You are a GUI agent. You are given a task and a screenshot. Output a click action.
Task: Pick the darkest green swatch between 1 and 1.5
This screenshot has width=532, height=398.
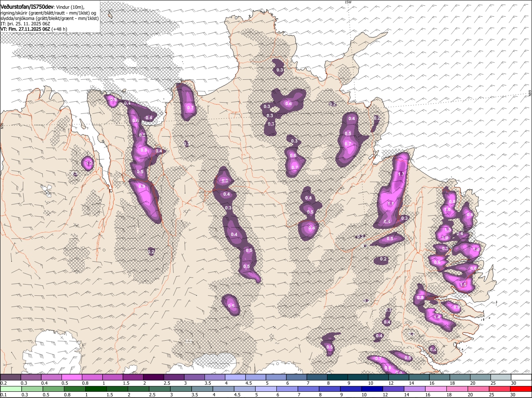96,389
